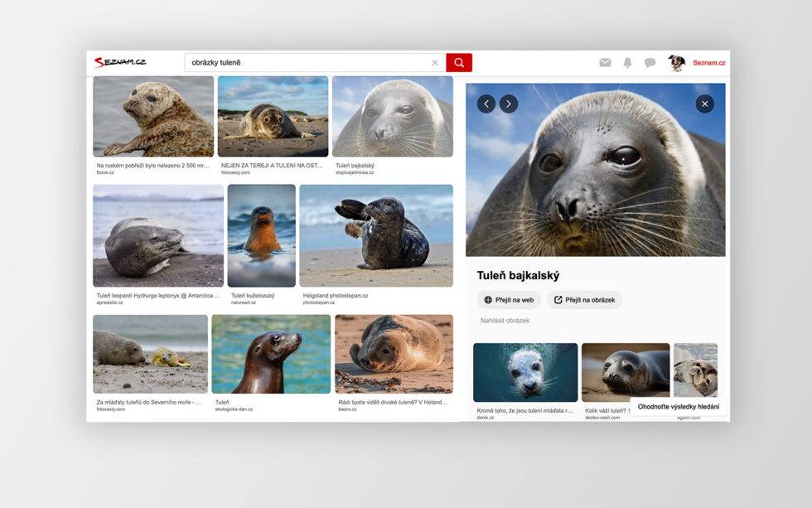The height and width of the screenshot is (508, 812).
Task: Open the Helgoland photostepan.cz seal thumbnail
Action: [376, 235]
